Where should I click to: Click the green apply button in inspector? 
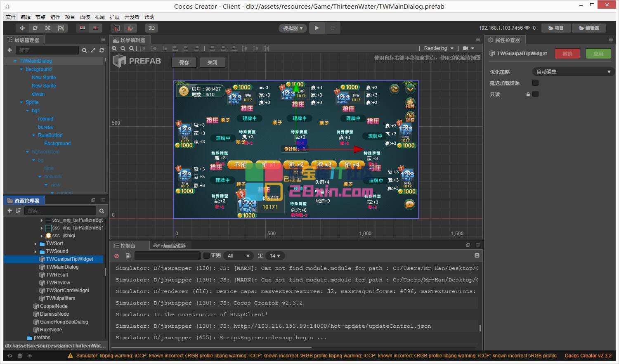pyautogui.click(x=598, y=54)
